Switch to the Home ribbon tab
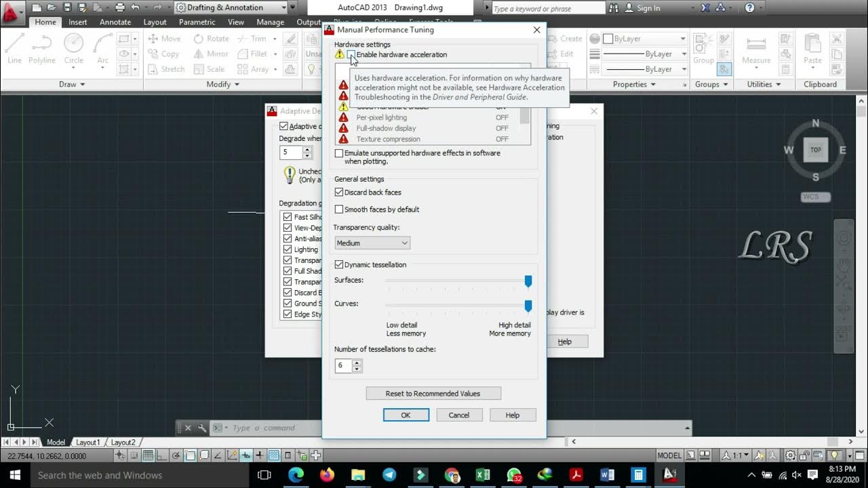The image size is (868, 488). tap(45, 22)
